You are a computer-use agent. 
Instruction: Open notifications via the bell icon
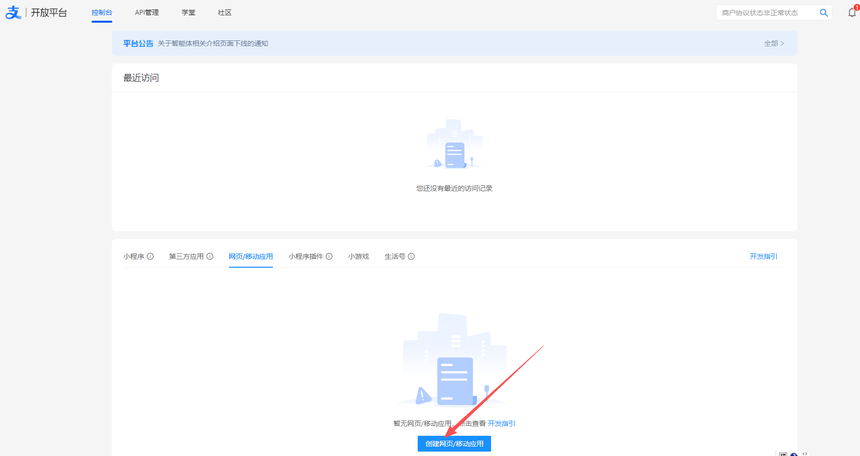(851, 13)
